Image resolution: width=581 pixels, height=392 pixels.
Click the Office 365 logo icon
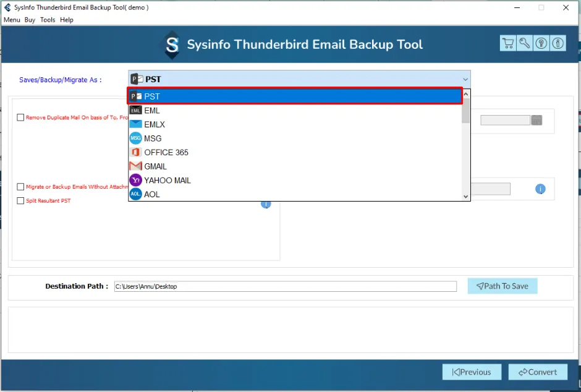click(x=135, y=152)
